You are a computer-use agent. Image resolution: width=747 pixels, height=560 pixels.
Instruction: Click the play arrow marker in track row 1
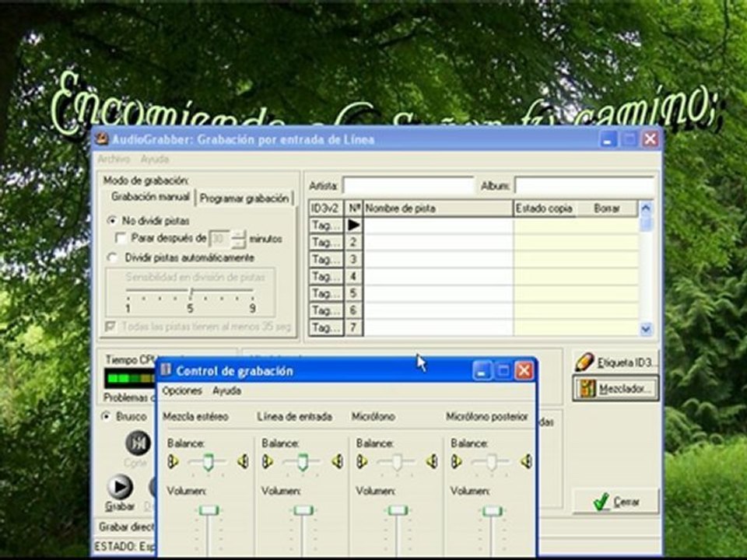coord(353,225)
